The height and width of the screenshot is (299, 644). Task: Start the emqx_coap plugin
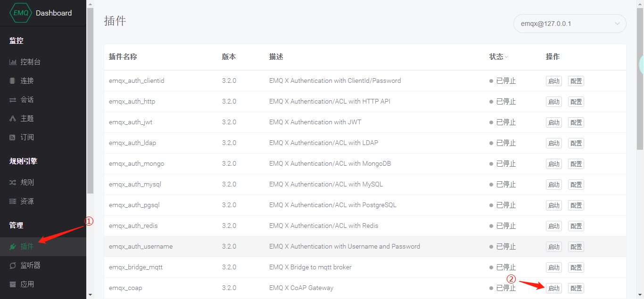[x=553, y=288]
